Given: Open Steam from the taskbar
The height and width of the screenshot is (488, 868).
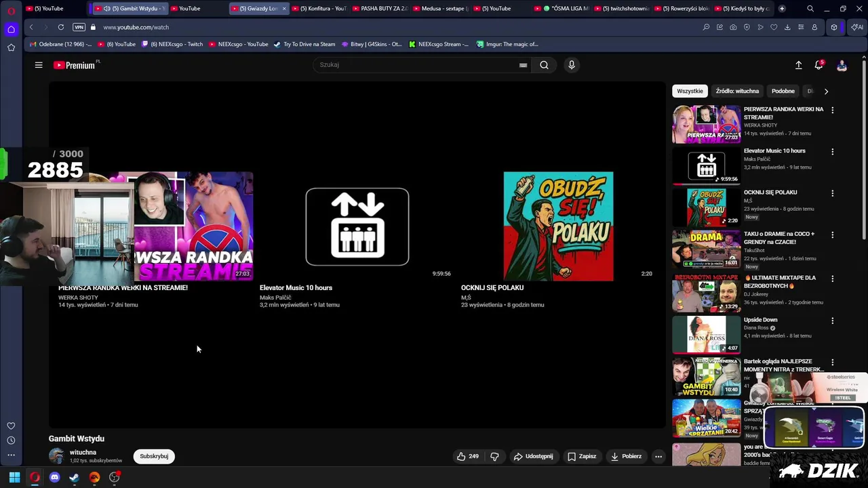Looking at the screenshot, I should 74,477.
